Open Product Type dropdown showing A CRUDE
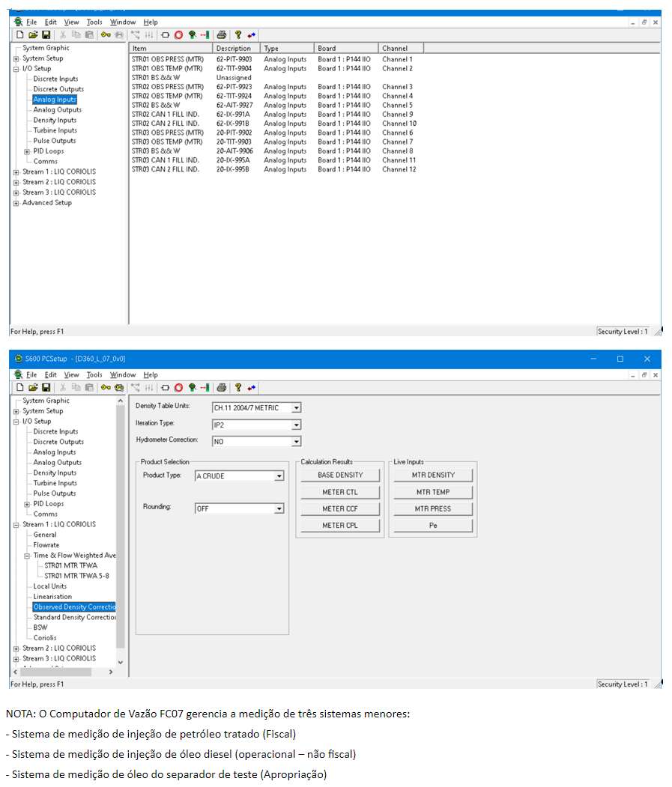The image size is (672, 787). 279,475
